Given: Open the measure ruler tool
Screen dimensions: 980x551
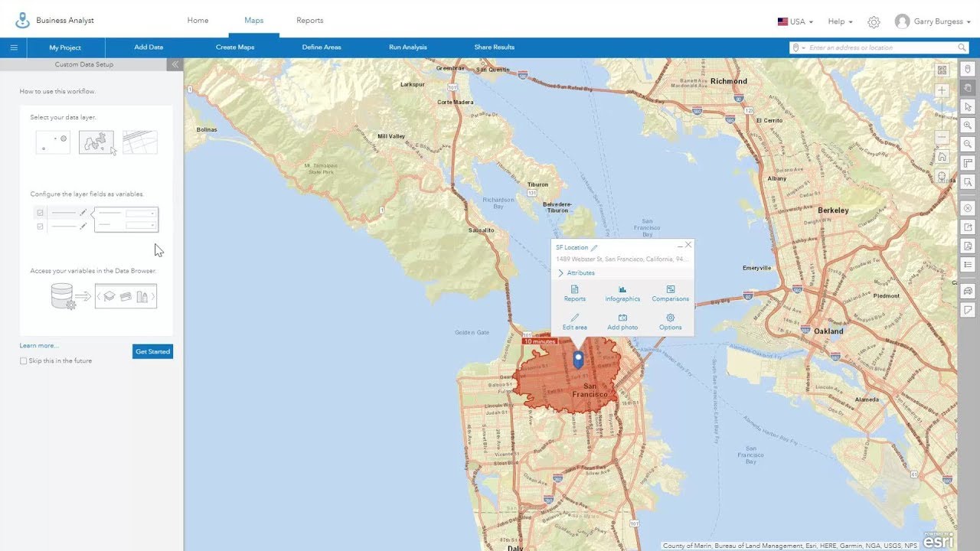Looking at the screenshot, I should 968,163.
